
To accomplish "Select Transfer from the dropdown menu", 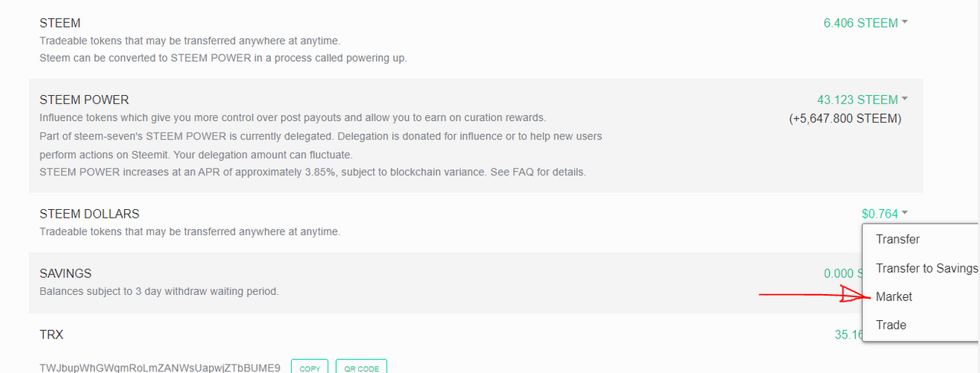I will pyautogui.click(x=897, y=240).
